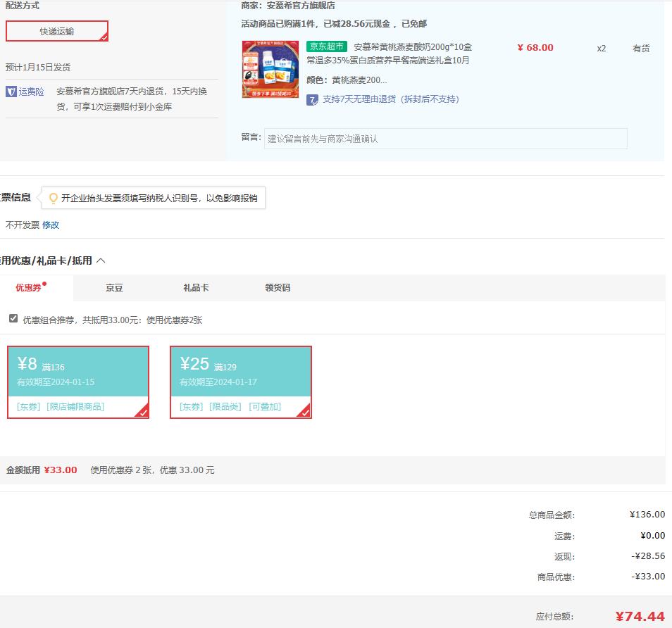Click the lightbulb tip icon

[54, 198]
